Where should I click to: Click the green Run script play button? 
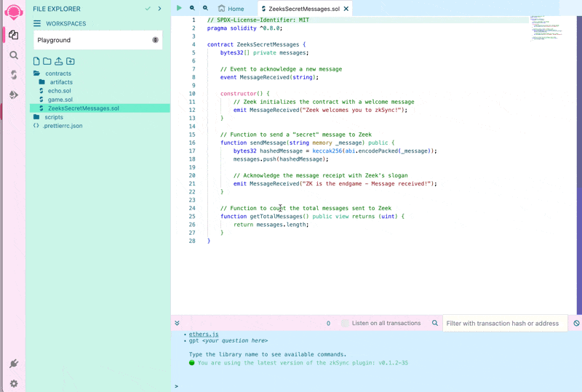coord(179,8)
